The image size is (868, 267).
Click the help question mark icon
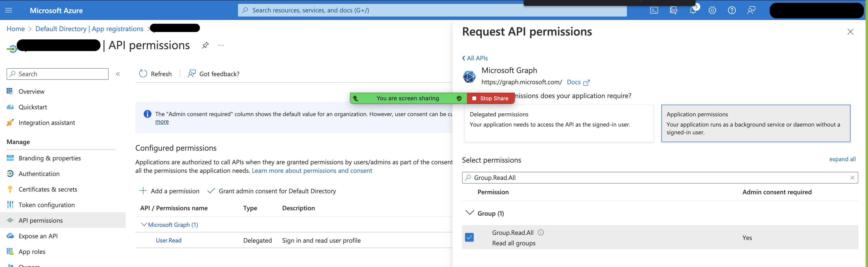(x=732, y=10)
